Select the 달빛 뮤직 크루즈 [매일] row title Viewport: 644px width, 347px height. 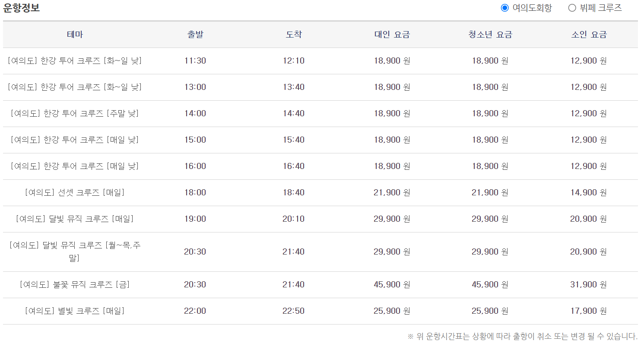click(x=75, y=219)
